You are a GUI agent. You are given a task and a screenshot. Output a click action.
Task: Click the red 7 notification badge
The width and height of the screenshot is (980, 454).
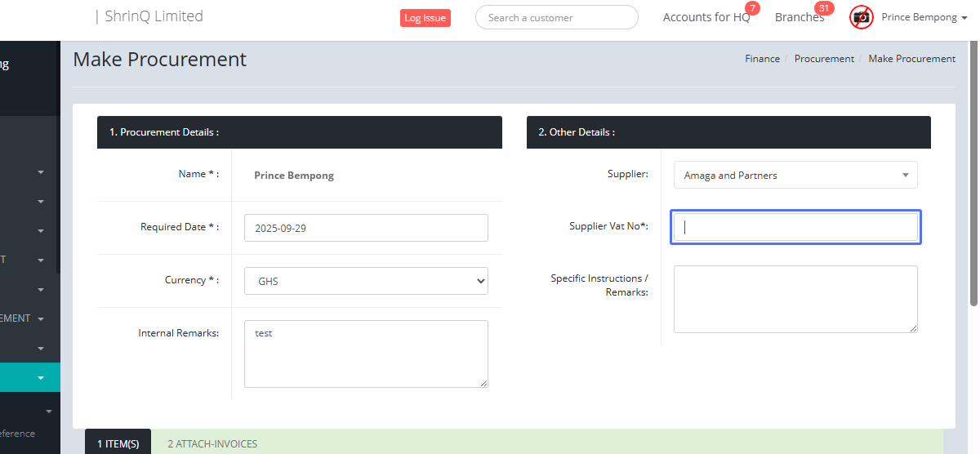click(x=752, y=8)
